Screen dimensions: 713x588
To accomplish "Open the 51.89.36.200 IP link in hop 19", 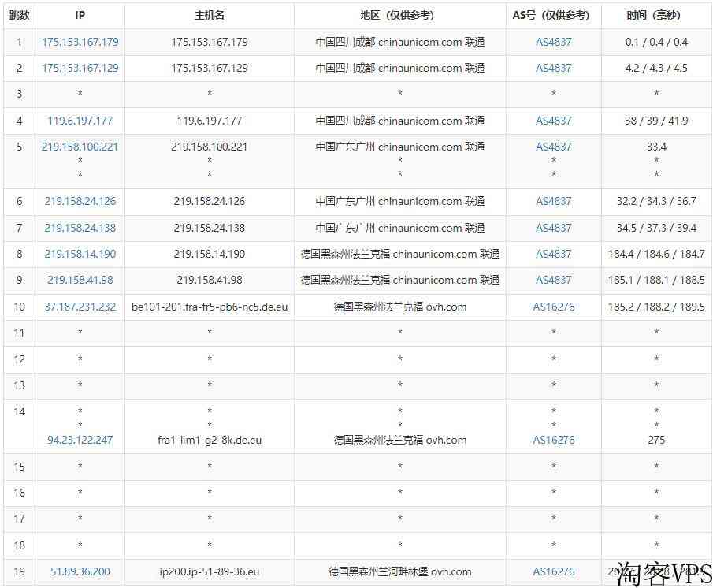I will tap(80, 571).
